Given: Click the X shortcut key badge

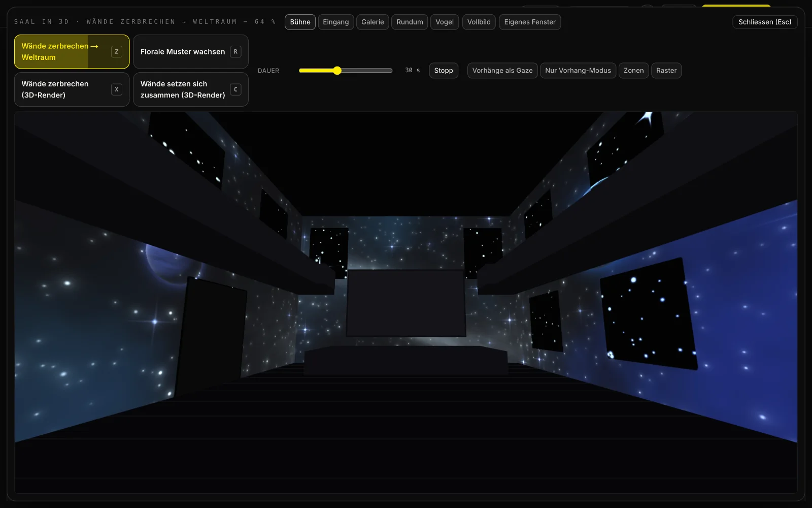Looking at the screenshot, I should pyautogui.click(x=117, y=89).
